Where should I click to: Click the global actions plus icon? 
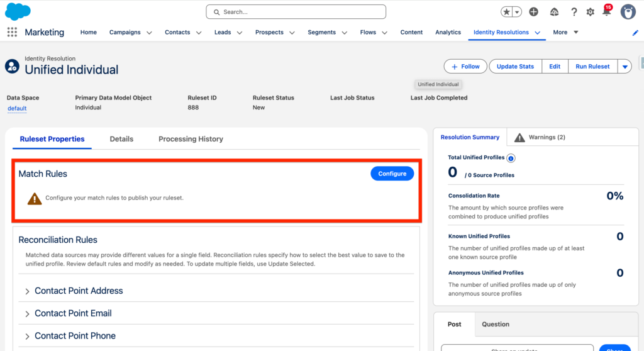[x=533, y=12]
